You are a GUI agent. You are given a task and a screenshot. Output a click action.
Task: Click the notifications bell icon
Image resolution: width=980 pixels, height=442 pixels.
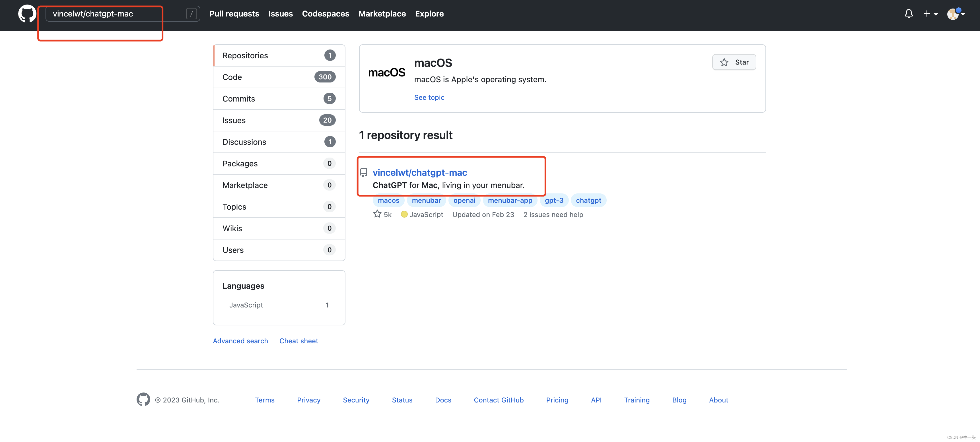tap(907, 13)
